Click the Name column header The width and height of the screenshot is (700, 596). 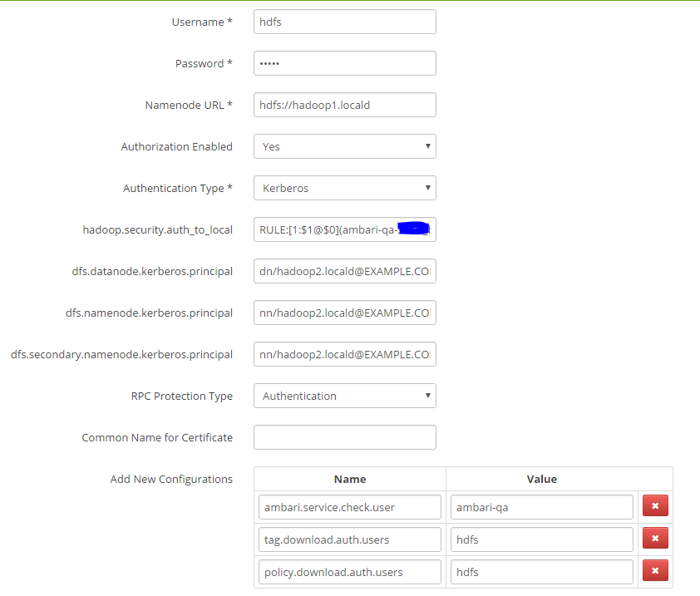[x=349, y=479]
